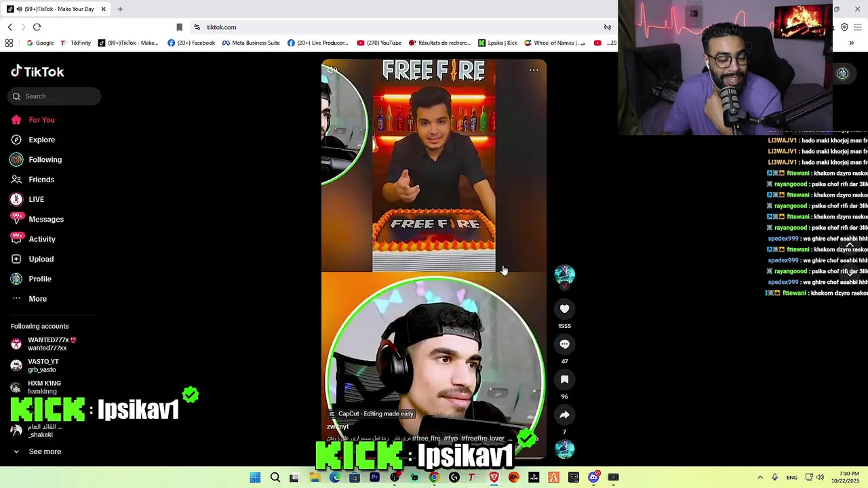Open Discord from the taskbar

click(593, 477)
